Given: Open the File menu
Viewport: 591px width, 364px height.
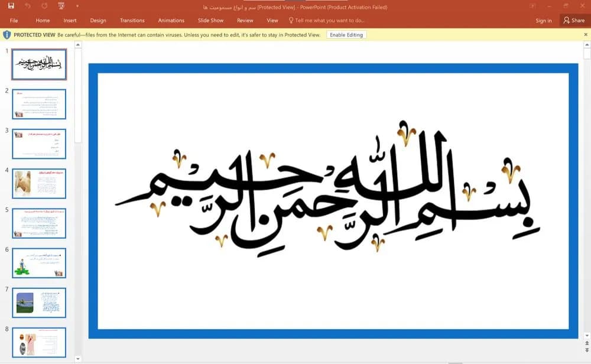Looking at the screenshot, I should click(x=14, y=20).
